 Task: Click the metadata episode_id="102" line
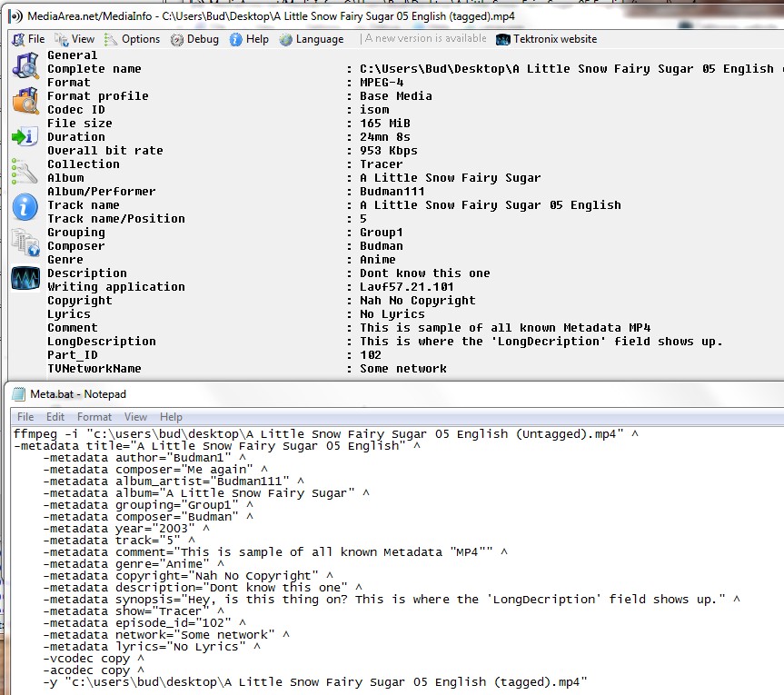pos(144,623)
